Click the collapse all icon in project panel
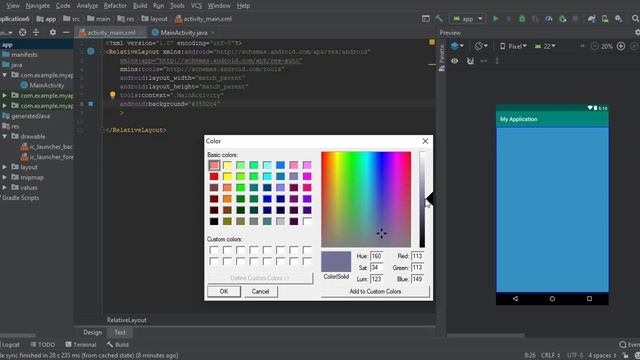This screenshot has width=640, height=360. tap(36, 32)
